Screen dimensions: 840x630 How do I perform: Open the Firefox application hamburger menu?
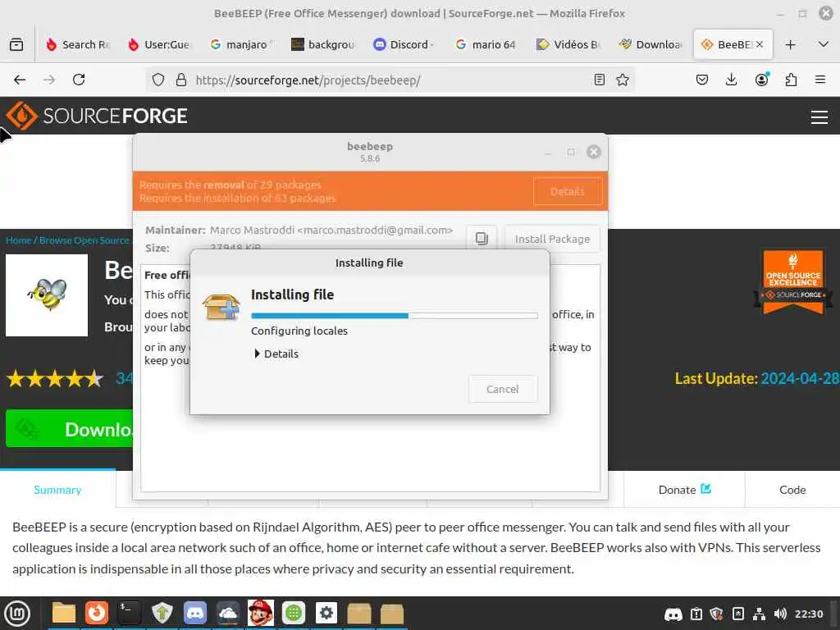pyautogui.click(x=820, y=80)
